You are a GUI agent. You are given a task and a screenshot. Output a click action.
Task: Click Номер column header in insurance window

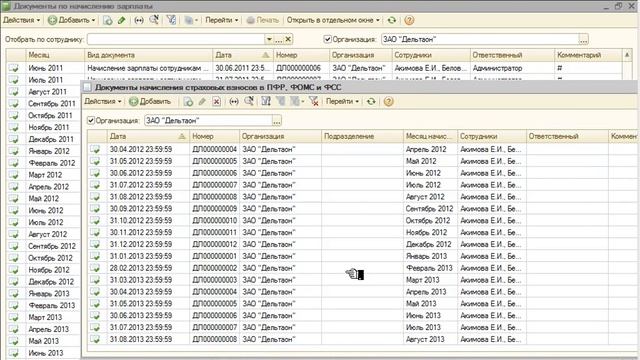pos(214,136)
